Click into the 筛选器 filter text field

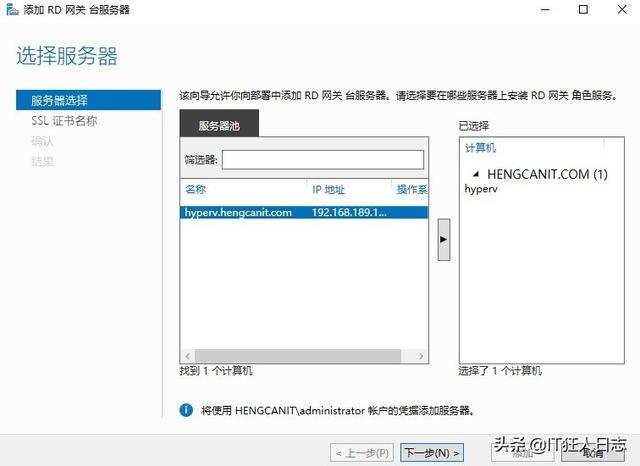click(322, 160)
